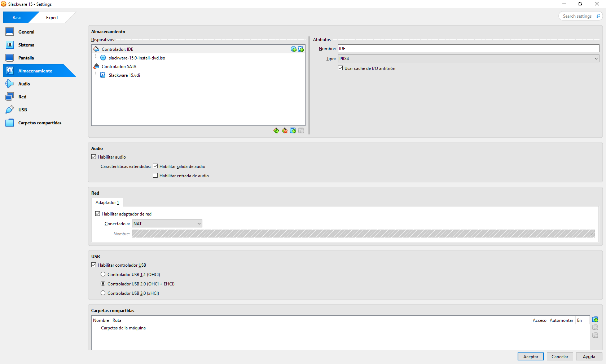Select Controlador USB 3.0 (xHCI)
Image resolution: width=606 pixels, height=364 pixels.
(103, 293)
